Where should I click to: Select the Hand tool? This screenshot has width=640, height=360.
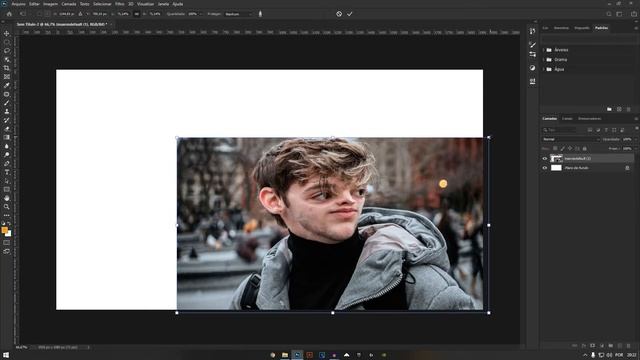[7, 198]
